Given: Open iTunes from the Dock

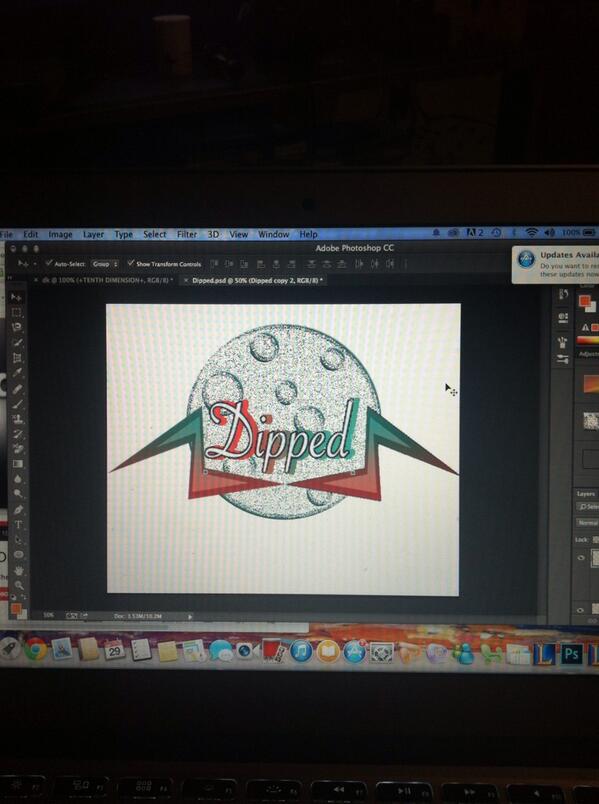Looking at the screenshot, I should point(301,651).
